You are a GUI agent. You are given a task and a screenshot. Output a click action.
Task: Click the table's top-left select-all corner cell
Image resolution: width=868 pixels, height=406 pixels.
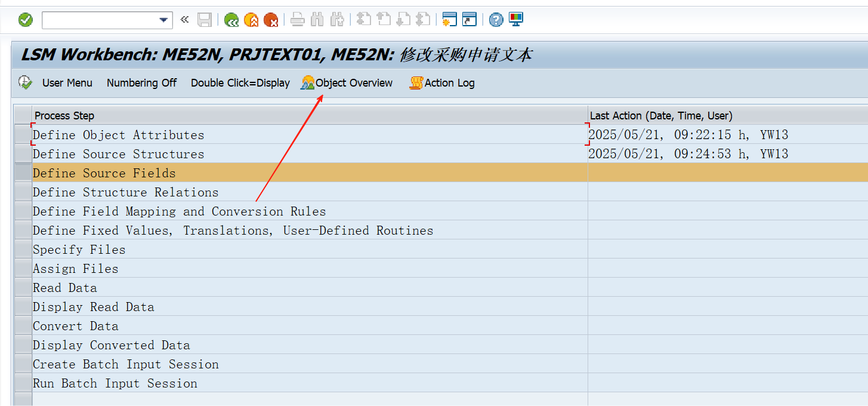[x=23, y=115]
